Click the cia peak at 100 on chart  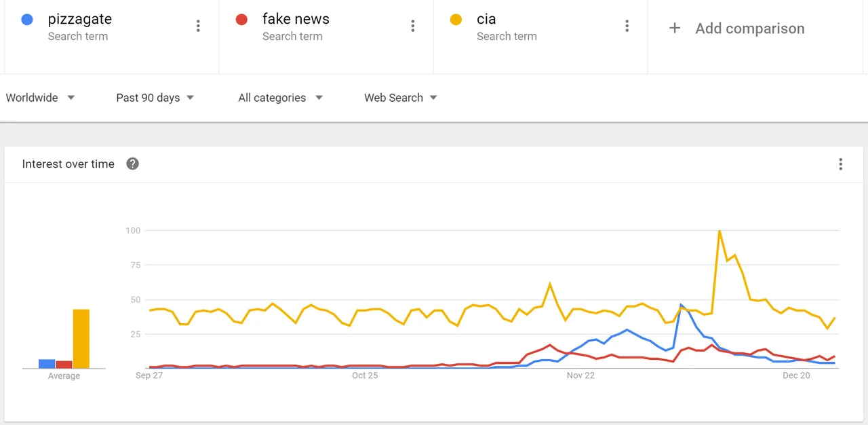(719, 231)
